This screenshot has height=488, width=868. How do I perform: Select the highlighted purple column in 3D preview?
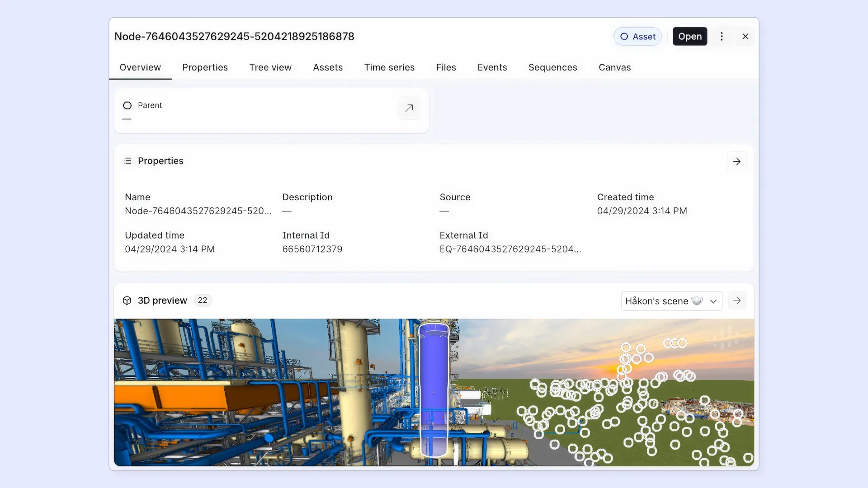tap(434, 389)
